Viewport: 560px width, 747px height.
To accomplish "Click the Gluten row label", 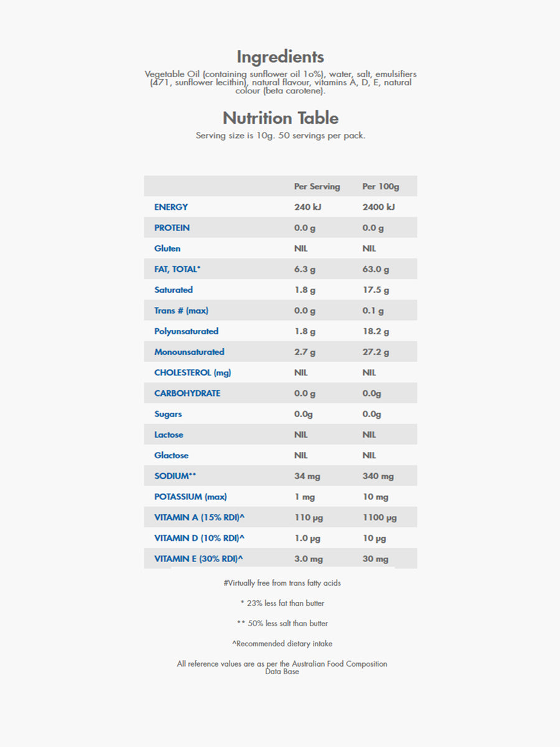I will (x=167, y=248).
